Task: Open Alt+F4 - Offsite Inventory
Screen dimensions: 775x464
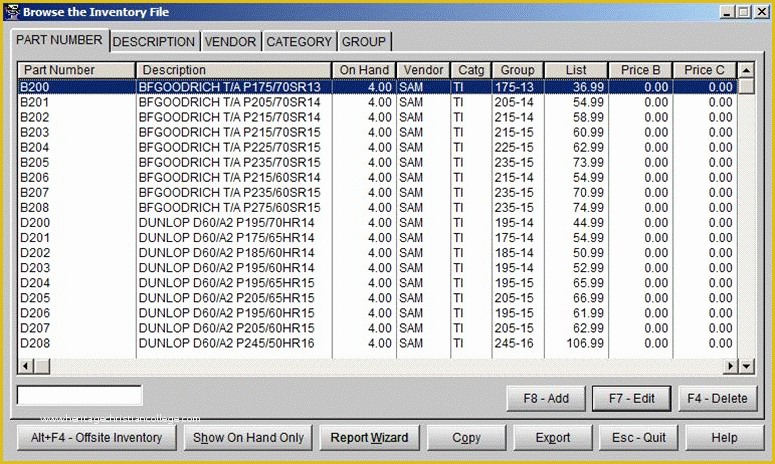Action: 96,438
